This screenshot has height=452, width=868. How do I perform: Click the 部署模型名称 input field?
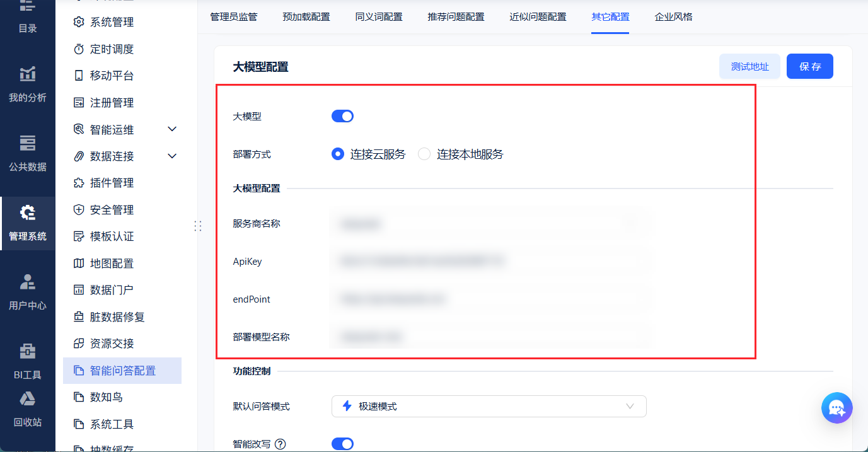[x=489, y=337]
